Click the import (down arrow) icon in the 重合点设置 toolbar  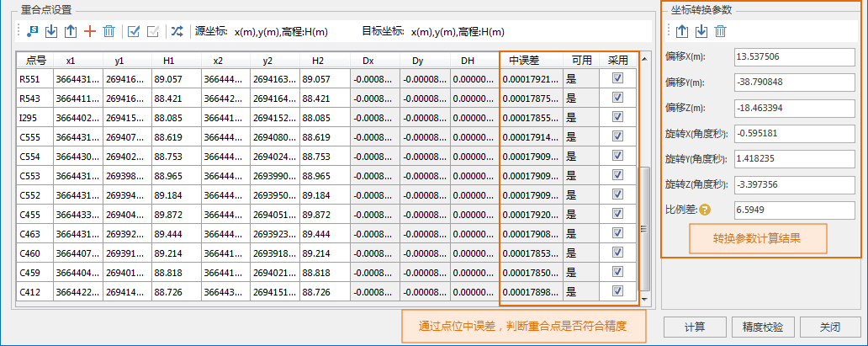pos(51,31)
